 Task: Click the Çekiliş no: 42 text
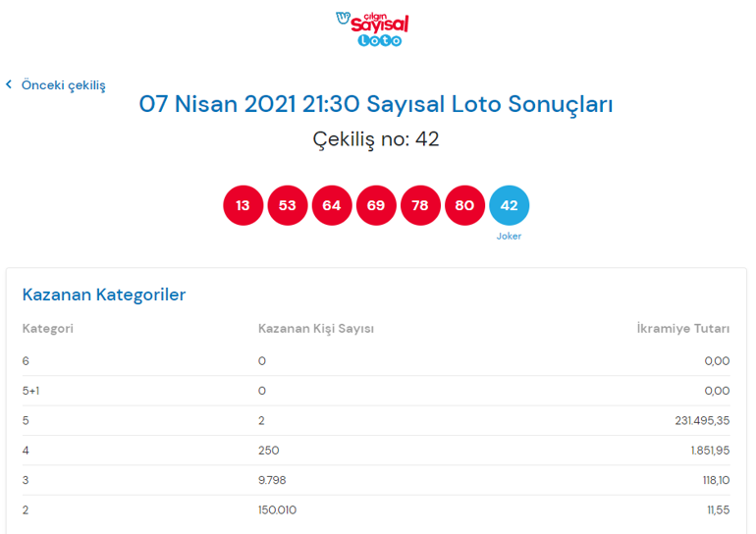coord(376,139)
